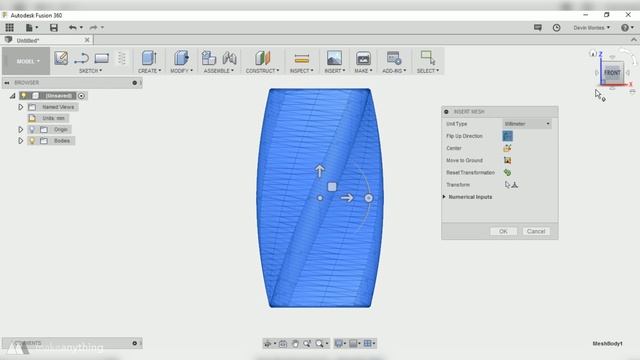
Task: Open the MAKE menu label
Action: click(x=363, y=71)
